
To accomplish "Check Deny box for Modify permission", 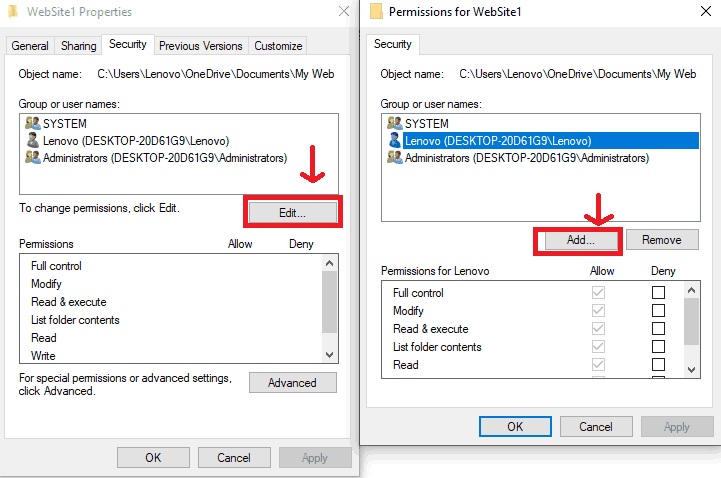I will [x=658, y=311].
